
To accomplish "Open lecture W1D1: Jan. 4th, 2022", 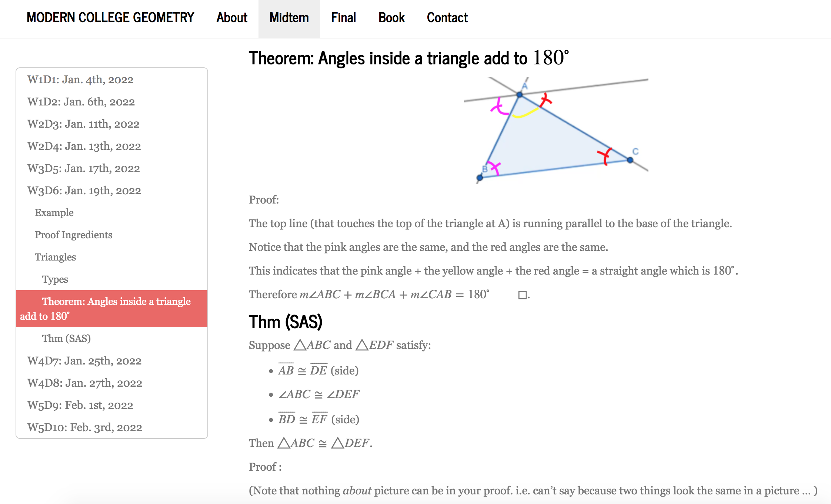I will coord(80,80).
